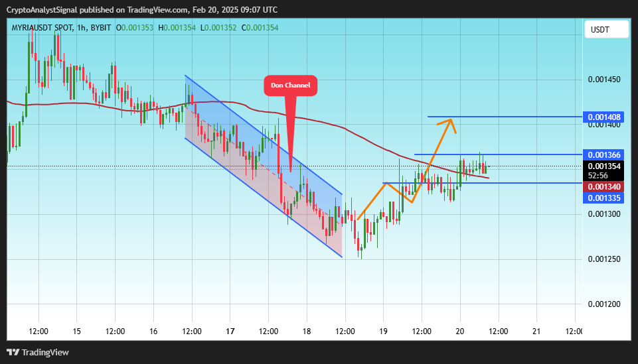Select the 0.001408 blue price label

click(x=603, y=117)
